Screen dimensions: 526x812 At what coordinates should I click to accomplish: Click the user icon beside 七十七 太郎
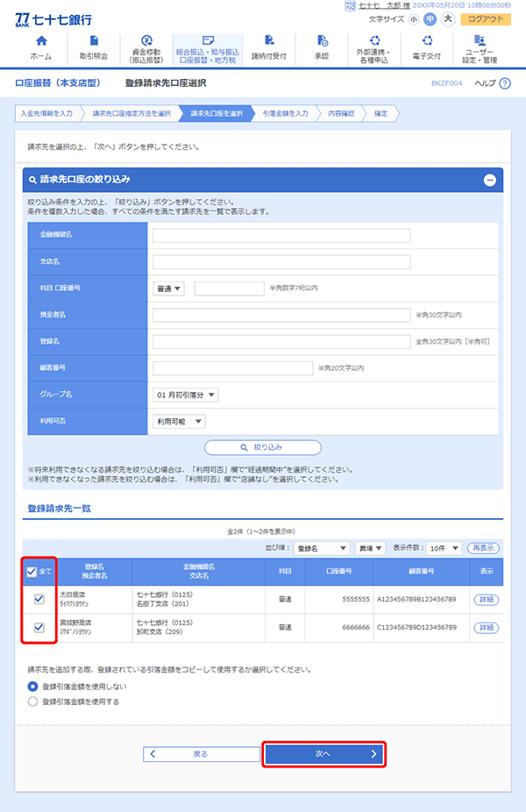click(x=350, y=5)
